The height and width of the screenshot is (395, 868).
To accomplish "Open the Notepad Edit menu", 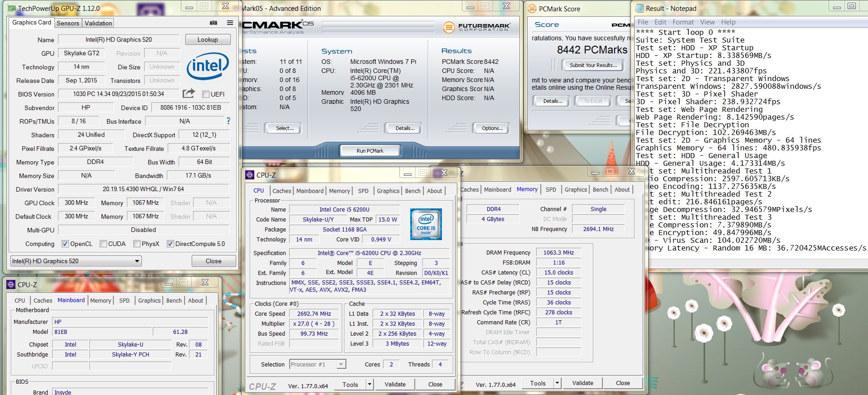I will point(660,22).
